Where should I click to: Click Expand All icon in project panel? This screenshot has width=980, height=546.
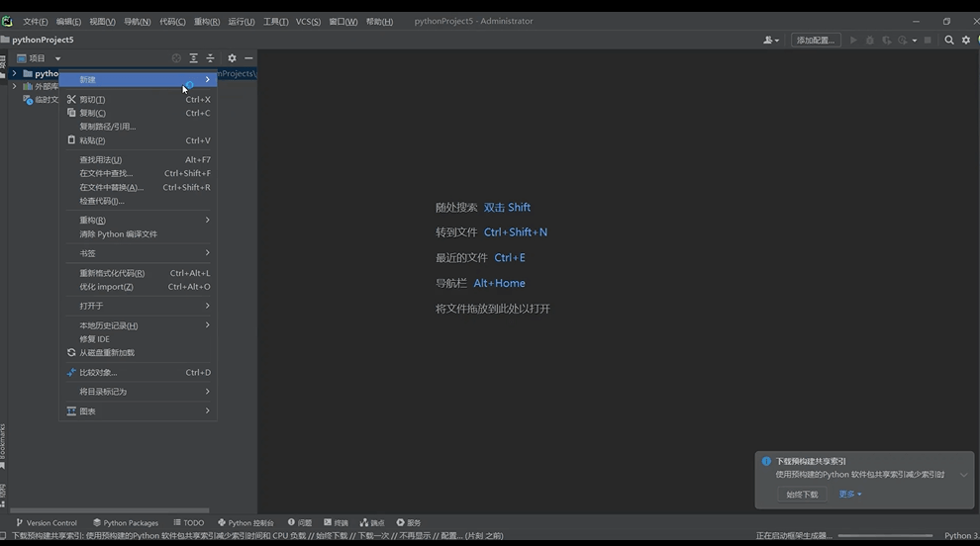194,58
